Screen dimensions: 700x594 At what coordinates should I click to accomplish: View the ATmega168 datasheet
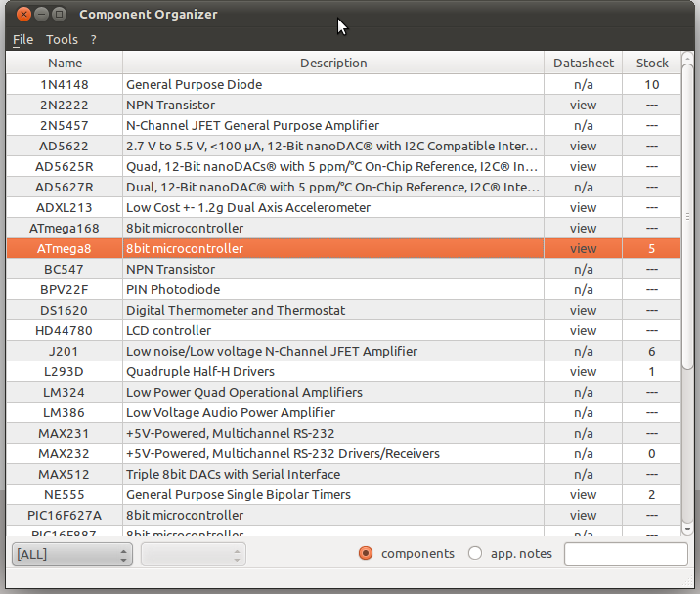[583, 229]
